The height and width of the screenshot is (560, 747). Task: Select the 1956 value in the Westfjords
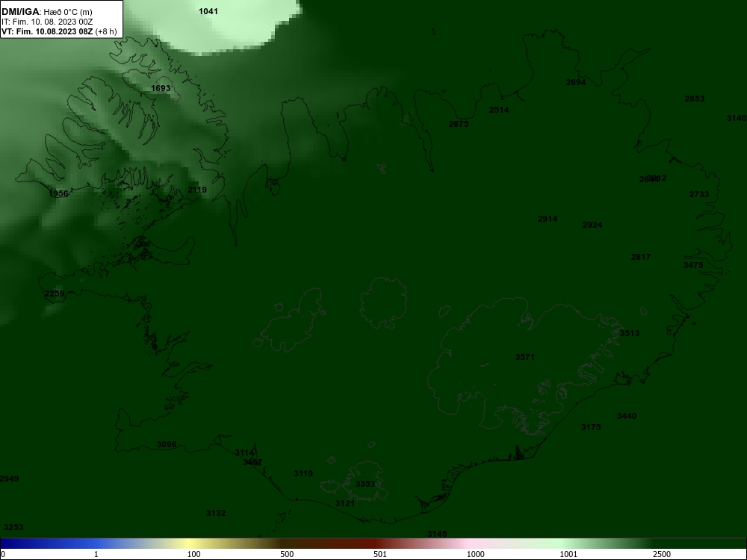click(x=58, y=193)
